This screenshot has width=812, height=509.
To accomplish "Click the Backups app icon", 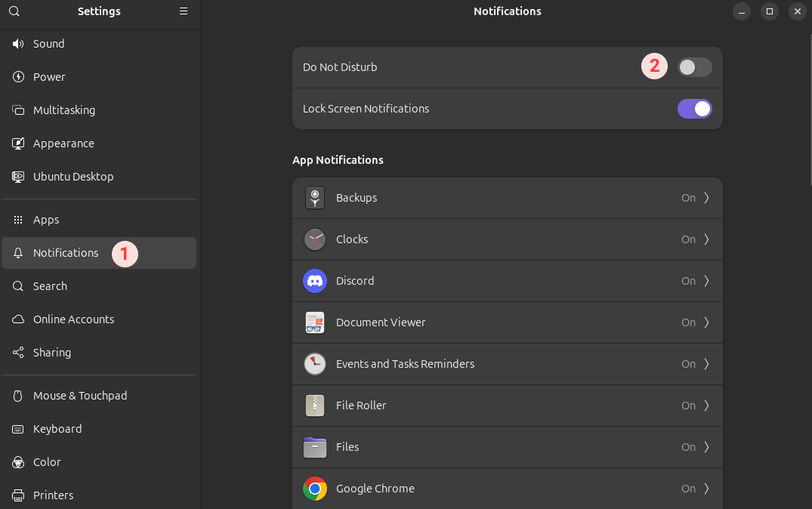I will [x=315, y=198].
